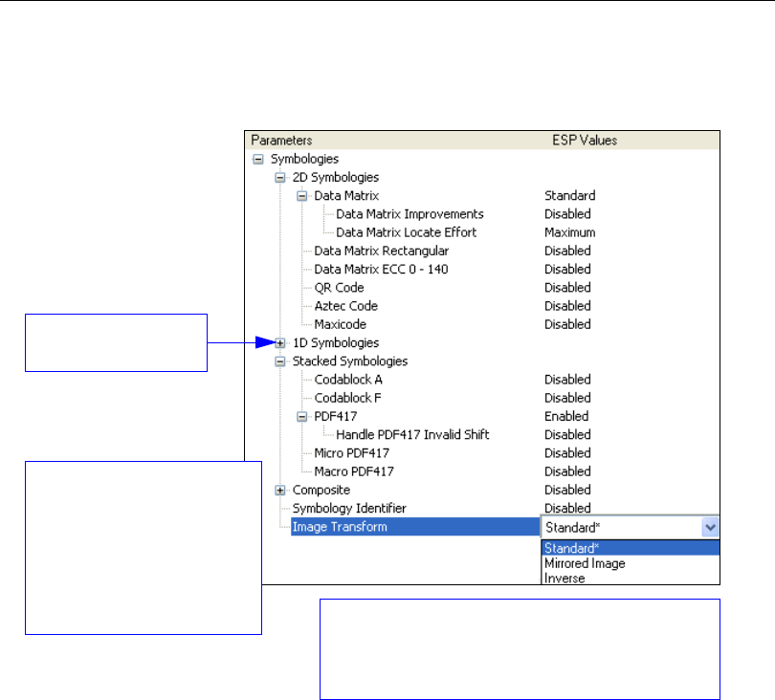This screenshot has height=700, width=775.
Task: Select the Composite tree item
Action: coord(321,490)
